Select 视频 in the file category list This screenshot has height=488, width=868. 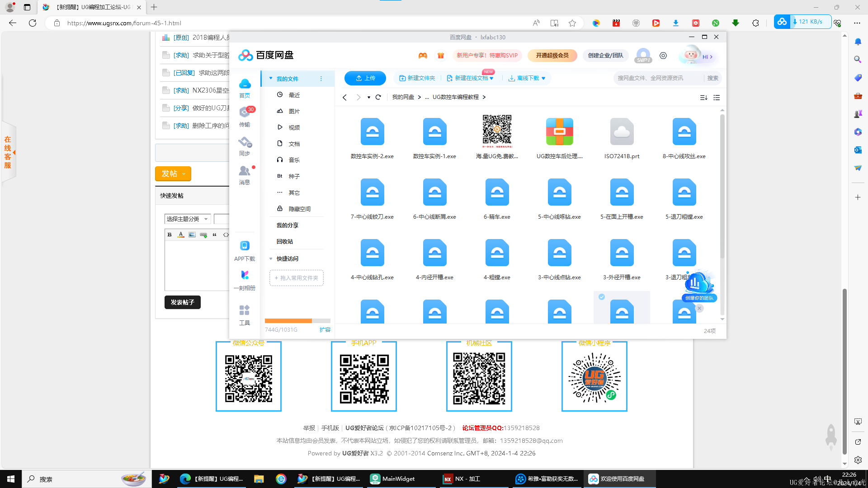pyautogui.click(x=294, y=127)
